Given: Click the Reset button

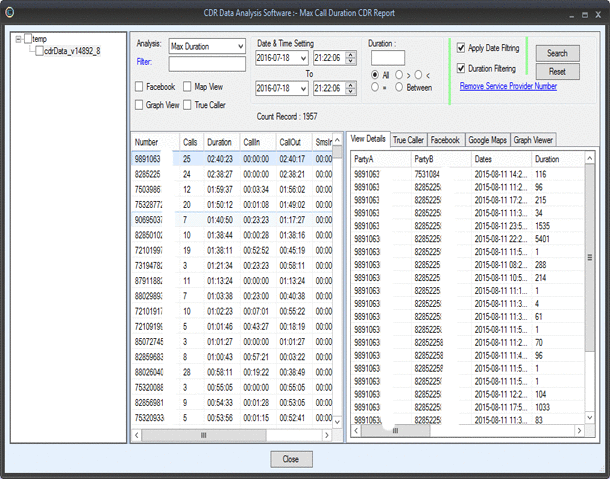Looking at the screenshot, I should click(557, 72).
